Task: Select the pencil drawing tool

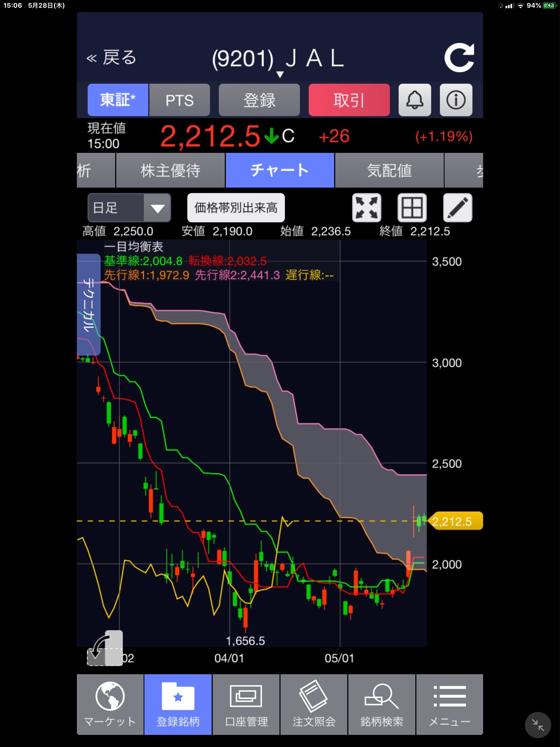Action: pyautogui.click(x=458, y=208)
